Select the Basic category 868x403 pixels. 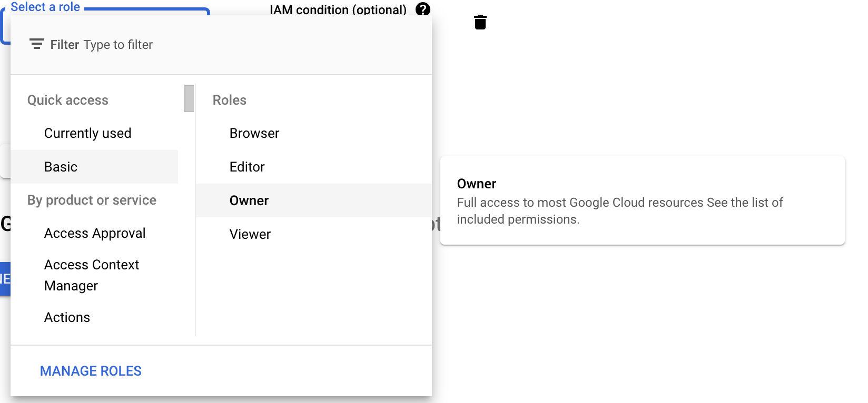(x=94, y=167)
